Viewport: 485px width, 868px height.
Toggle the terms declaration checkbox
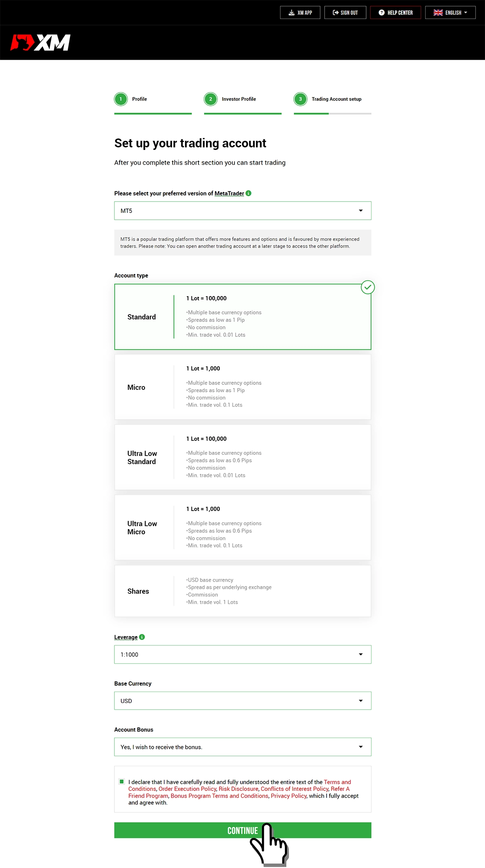122,782
